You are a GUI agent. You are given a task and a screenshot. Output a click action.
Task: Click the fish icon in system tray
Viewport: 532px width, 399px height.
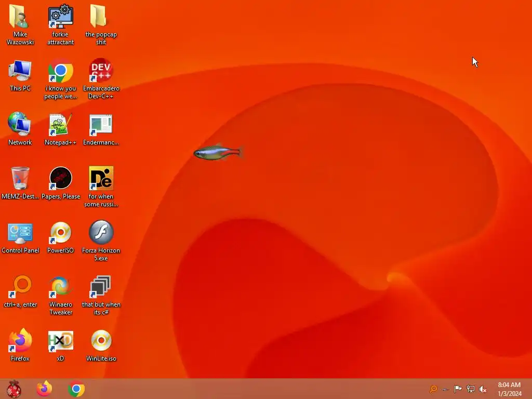[x=445, y=389]
